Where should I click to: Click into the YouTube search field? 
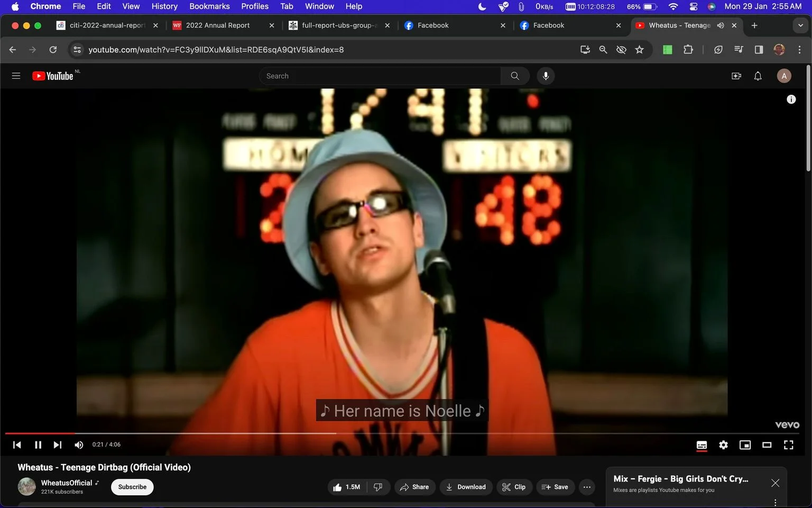pyautogui.click(x=380, y=76)
